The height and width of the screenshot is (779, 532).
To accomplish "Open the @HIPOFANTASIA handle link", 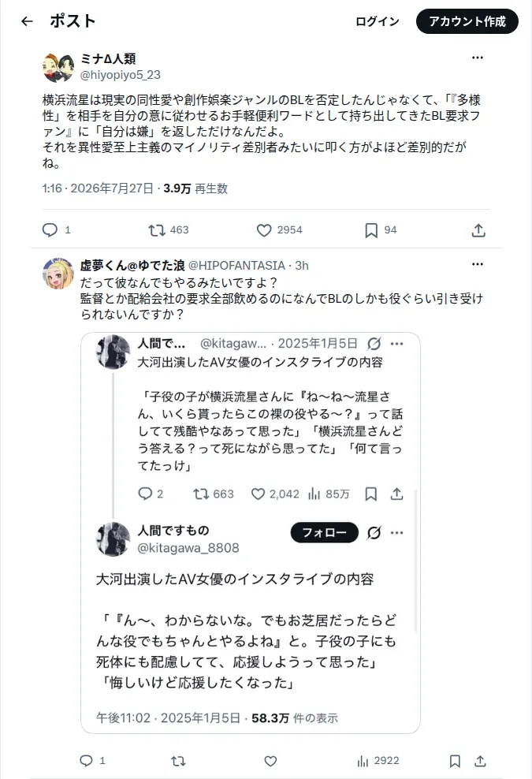I will tap(236, 265).
